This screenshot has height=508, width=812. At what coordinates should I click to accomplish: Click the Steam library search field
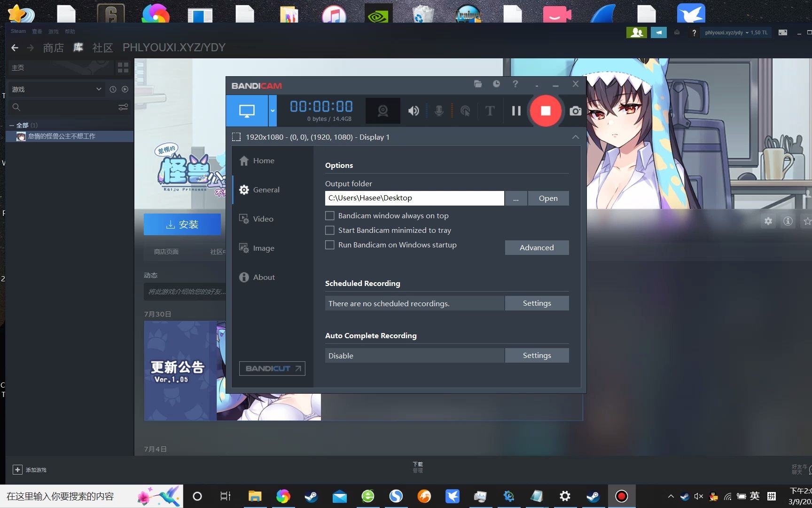(62, 107)
